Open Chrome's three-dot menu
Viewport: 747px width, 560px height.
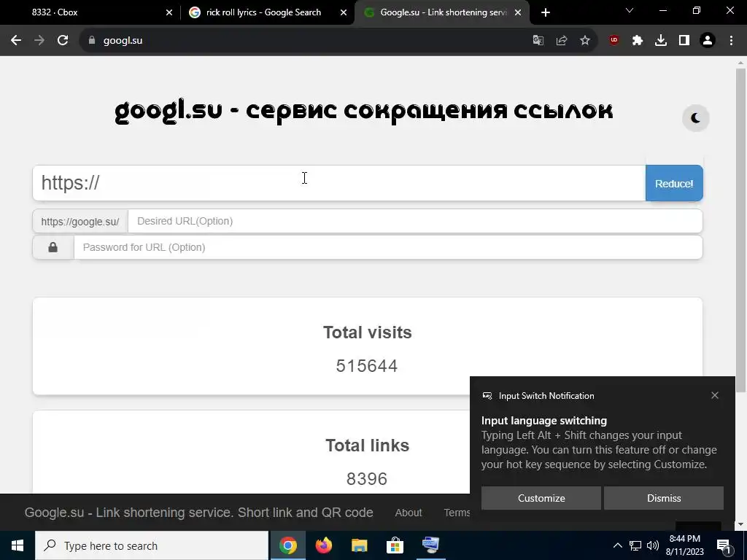click(x=731, y=41)
